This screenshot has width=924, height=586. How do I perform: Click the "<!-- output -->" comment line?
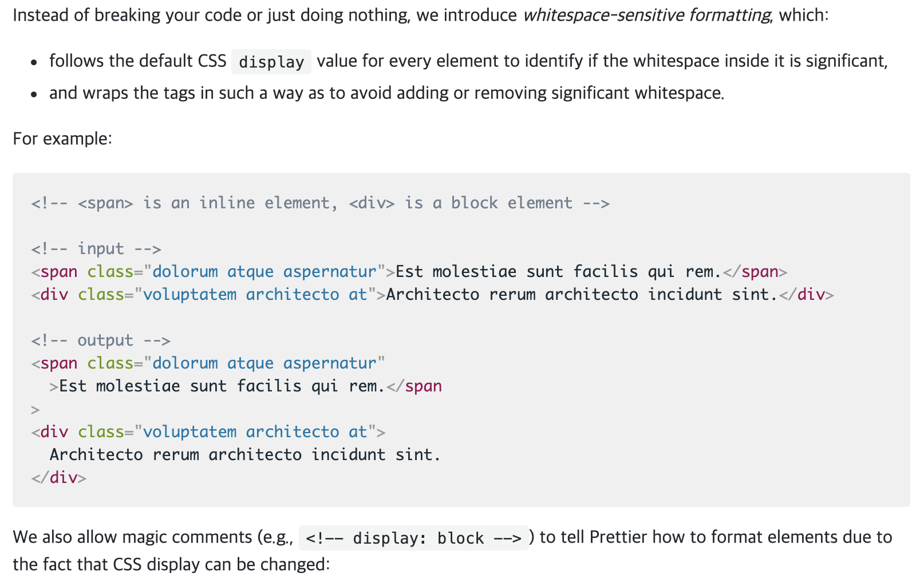point(101,340)
